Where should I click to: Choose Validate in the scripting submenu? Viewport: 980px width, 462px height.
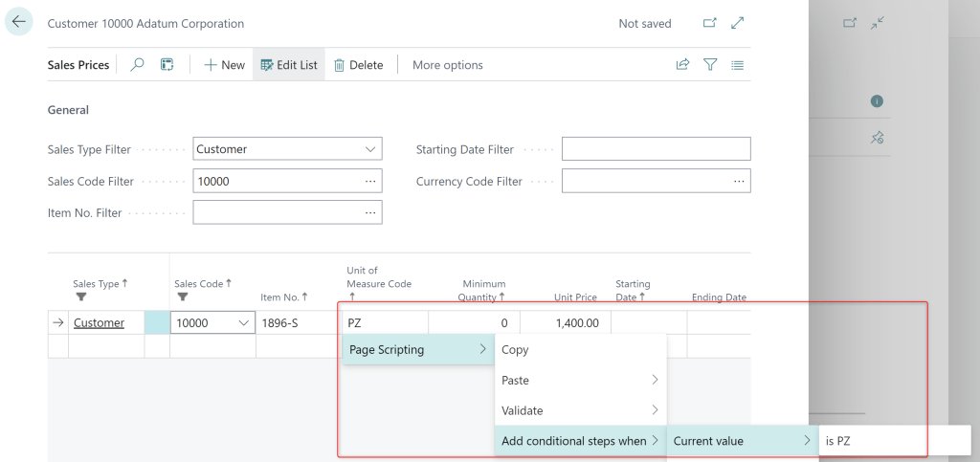(523, 410)
